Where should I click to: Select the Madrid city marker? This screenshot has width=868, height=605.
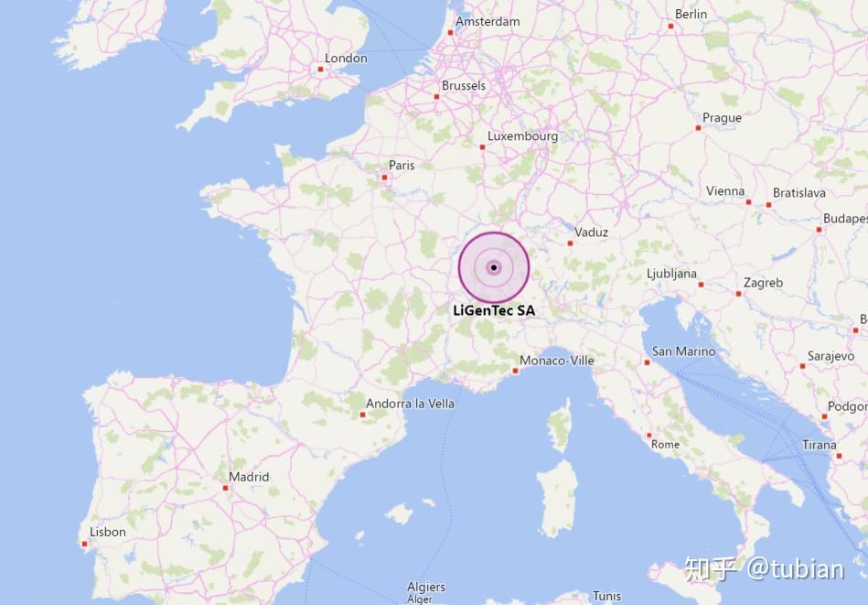click(x=225, y=488)
